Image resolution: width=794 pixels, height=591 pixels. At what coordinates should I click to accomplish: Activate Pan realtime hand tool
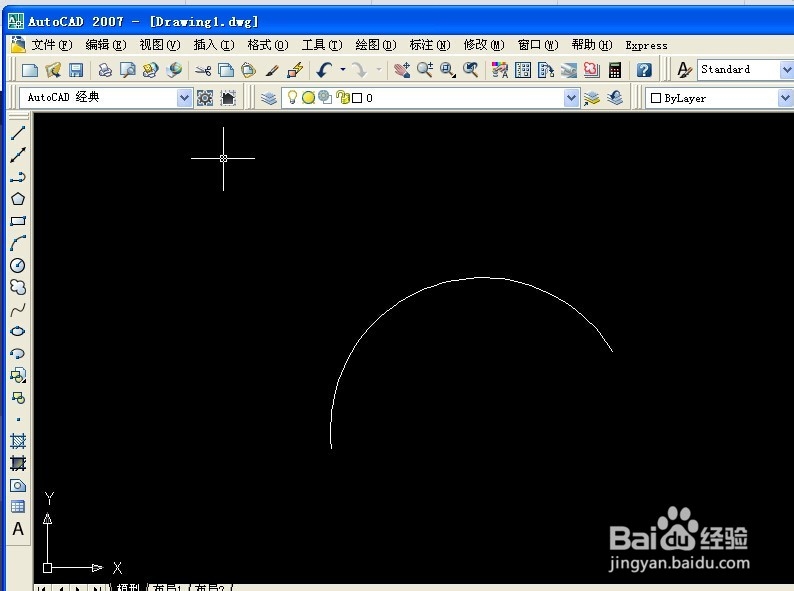pyautogui.click(x=402, y=70)
